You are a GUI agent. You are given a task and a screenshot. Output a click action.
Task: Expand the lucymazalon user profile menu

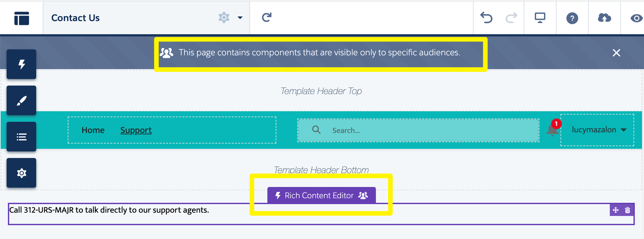(x=597, y=130)
